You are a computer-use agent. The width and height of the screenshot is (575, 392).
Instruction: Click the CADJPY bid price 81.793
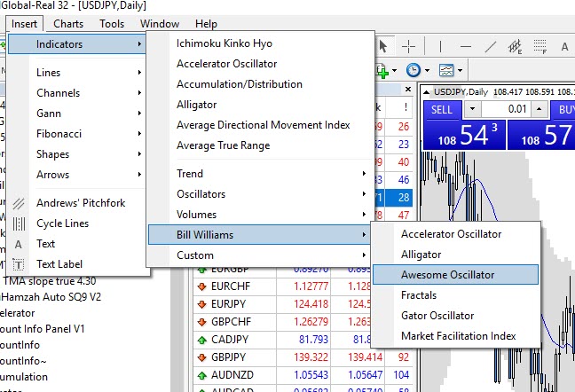pyautogui.click(x=313, y=340)
